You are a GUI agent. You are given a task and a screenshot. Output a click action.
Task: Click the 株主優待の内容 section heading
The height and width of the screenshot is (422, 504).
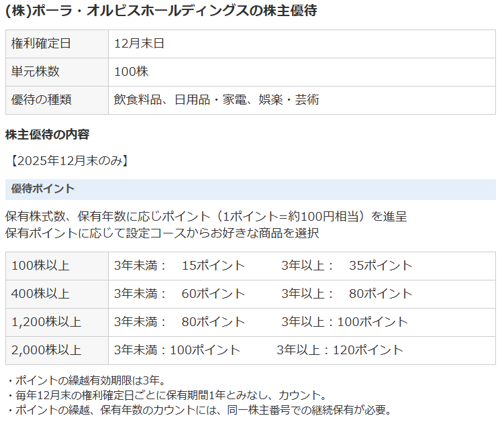(x=47, y=134)
